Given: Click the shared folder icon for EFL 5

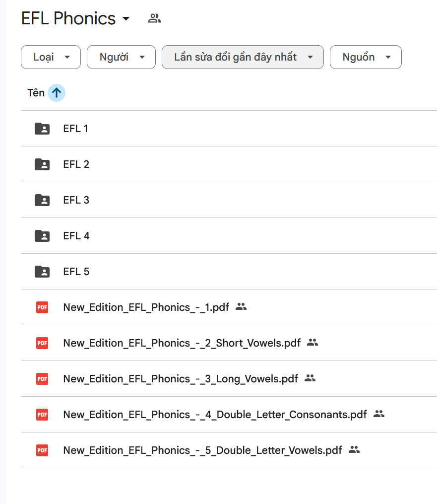Looking at the screenshot, I should click(x=42, y=272).
